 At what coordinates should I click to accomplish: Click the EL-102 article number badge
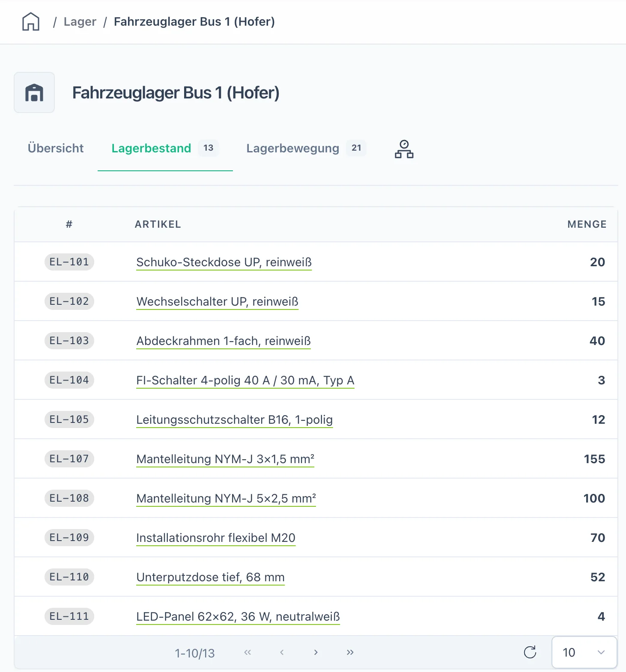pos(69,301)
